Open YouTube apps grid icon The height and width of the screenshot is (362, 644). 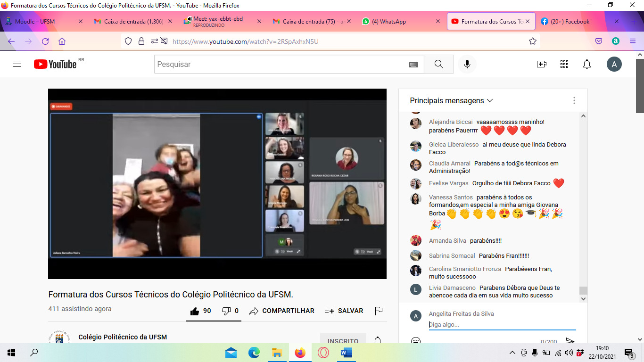564,64
